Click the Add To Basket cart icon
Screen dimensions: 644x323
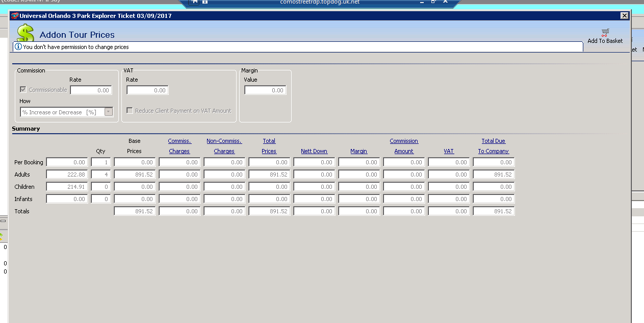pyautogui.click(x=605, y=33)
